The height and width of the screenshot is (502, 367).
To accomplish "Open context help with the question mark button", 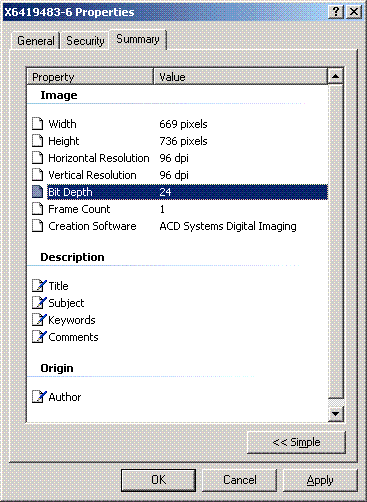I will [336, 12].
